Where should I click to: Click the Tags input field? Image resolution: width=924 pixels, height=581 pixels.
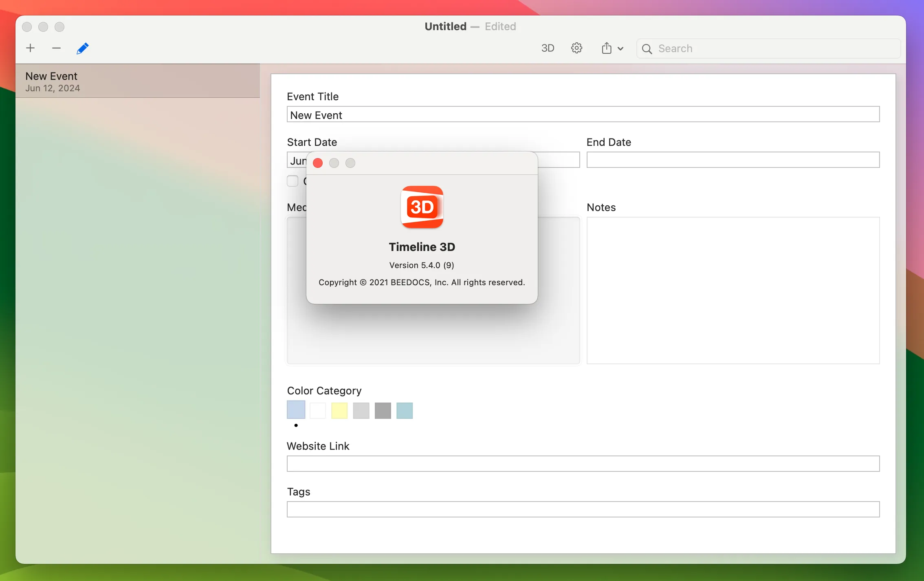583,509
